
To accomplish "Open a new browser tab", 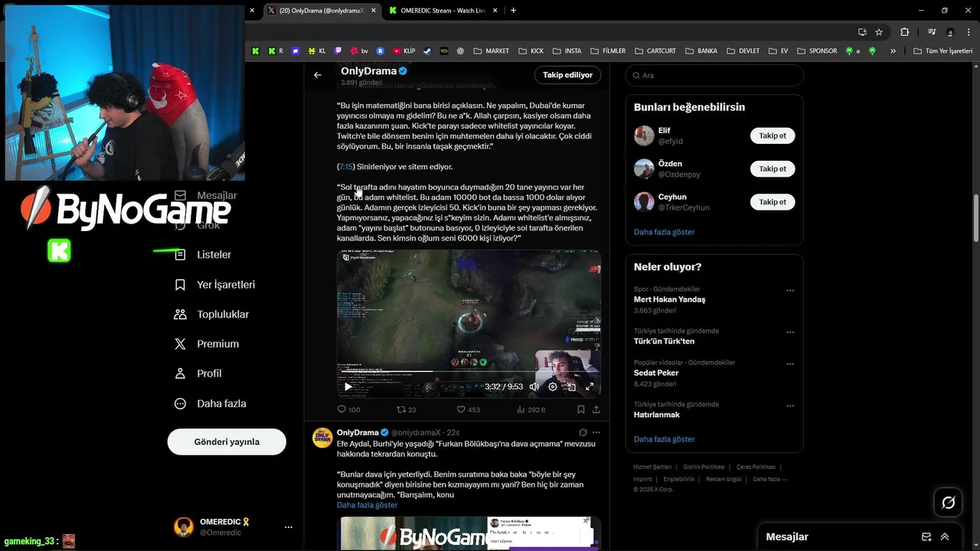I will click(513, 11).
